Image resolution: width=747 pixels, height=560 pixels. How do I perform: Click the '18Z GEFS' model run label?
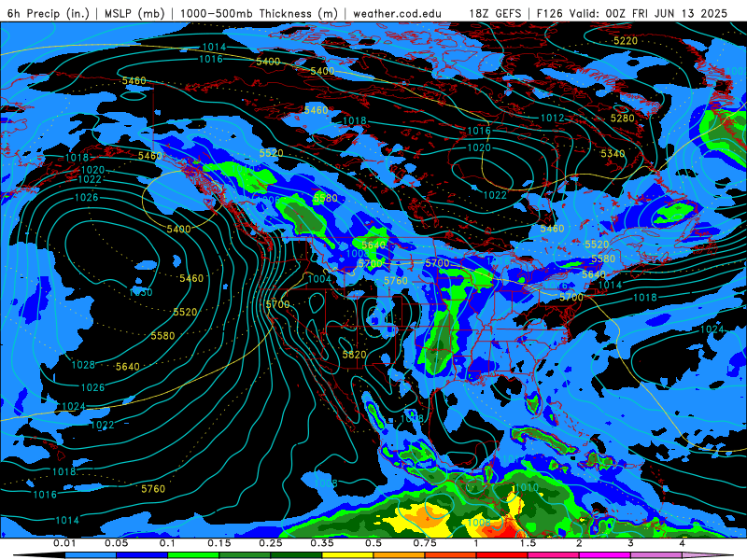[495, 13]
